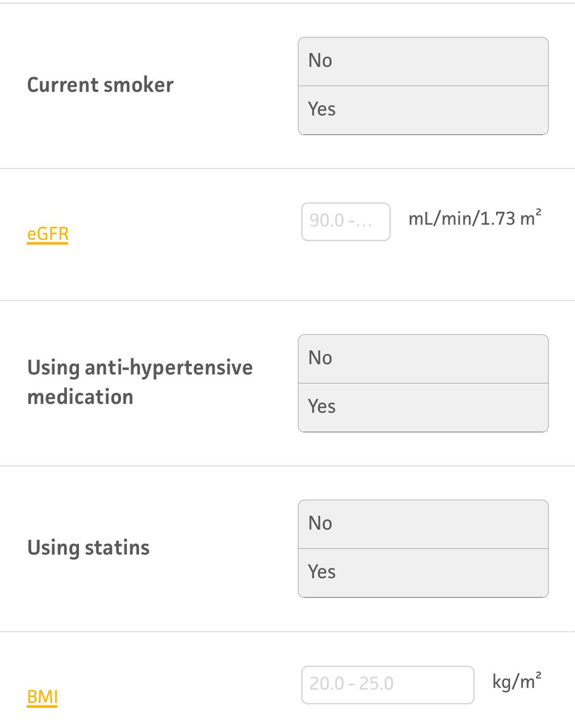Viewport: 575px width, 728px height.
Task: Set Using statins to Yes
Action: coord(423,573)
